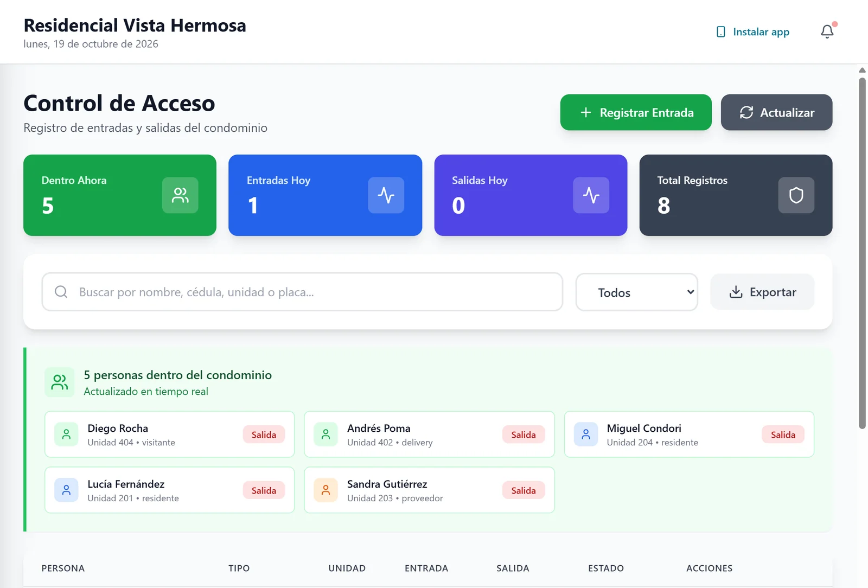
Task: Click the SALIDA column header
Action: pyautogui.click(x=513, y=568)
